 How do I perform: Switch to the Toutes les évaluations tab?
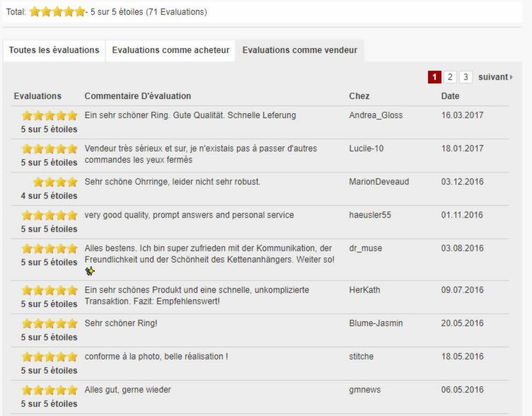[54, 50]
